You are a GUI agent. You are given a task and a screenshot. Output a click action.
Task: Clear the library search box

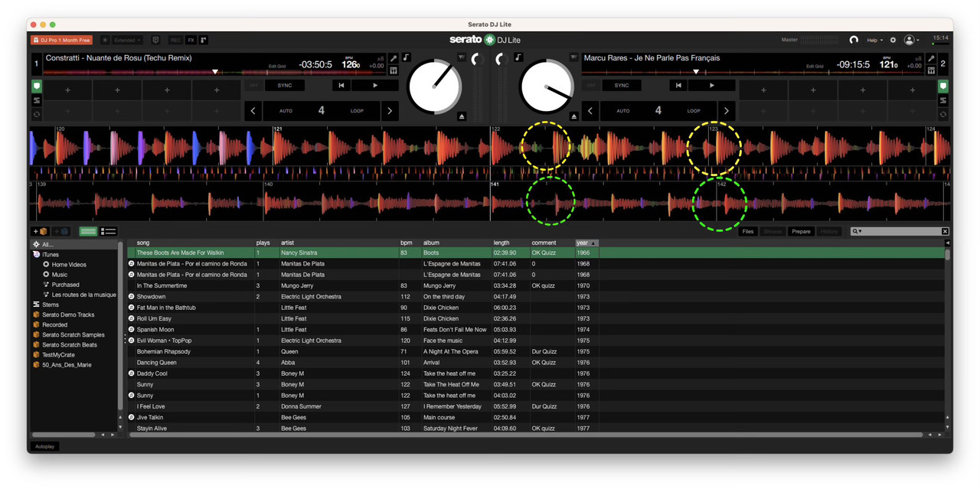coord(945,231)
